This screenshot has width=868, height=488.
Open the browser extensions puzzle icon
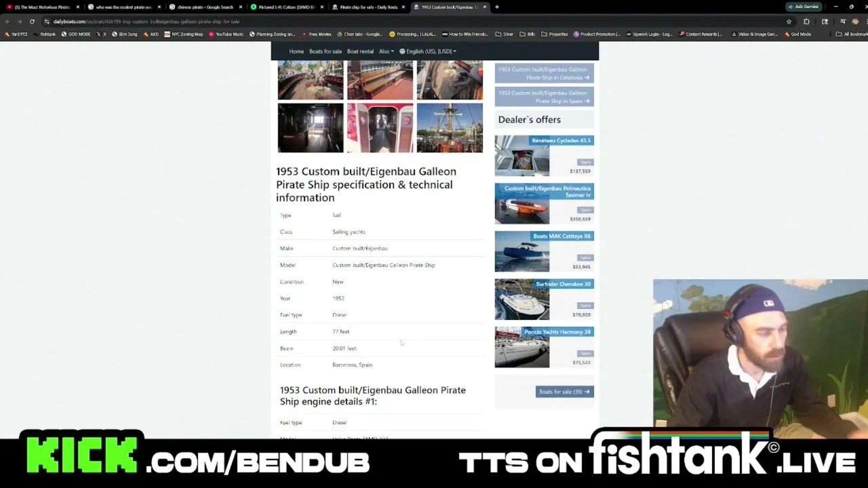pos(806,22)
